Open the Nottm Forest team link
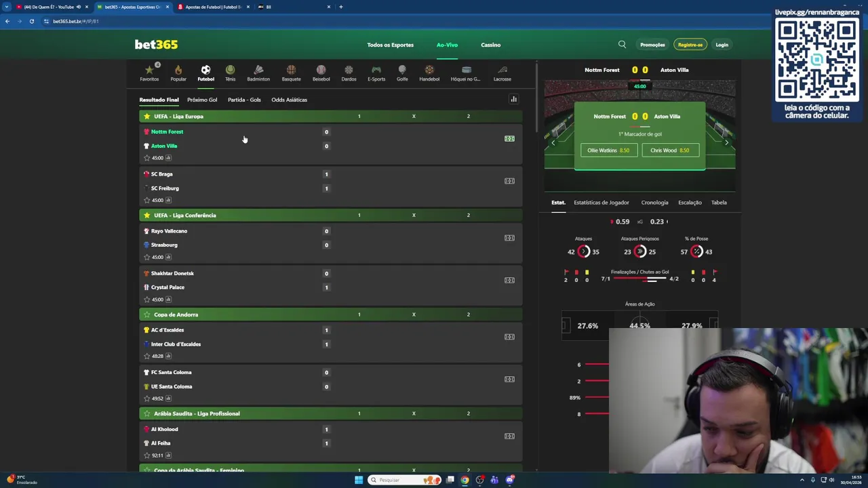 coord(167,131)
